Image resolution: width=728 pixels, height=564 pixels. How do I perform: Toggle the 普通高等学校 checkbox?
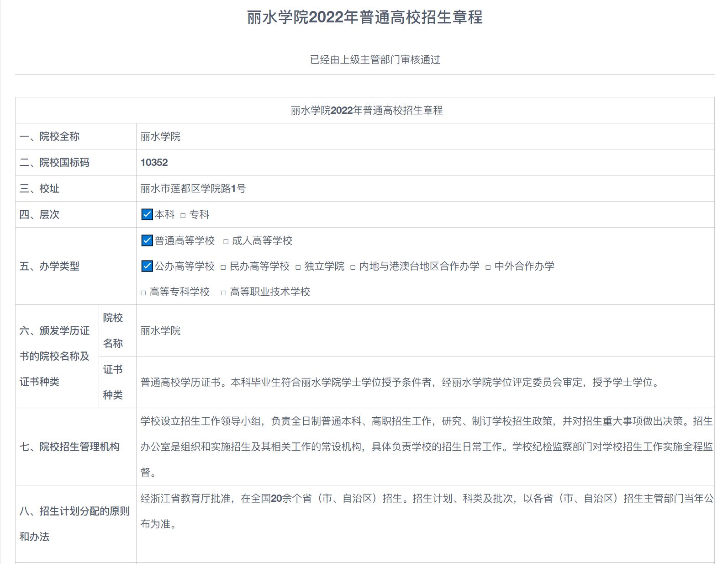tap(147, 240)
